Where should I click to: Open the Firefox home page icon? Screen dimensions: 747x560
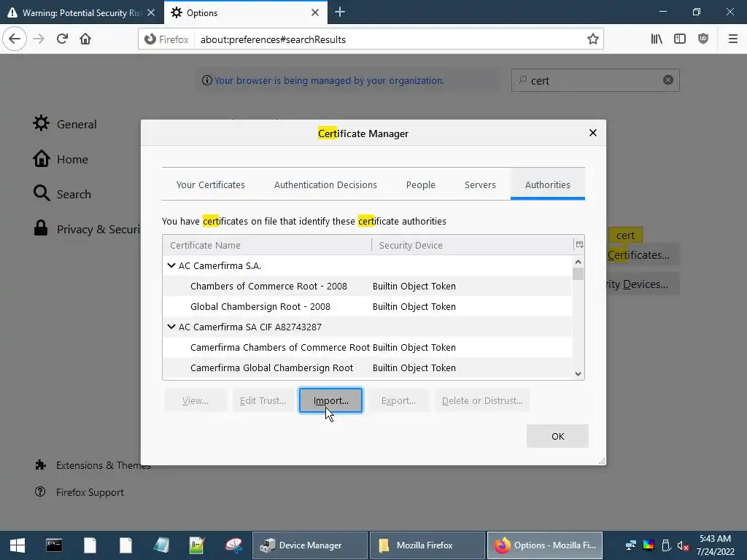tap(85, 39)
